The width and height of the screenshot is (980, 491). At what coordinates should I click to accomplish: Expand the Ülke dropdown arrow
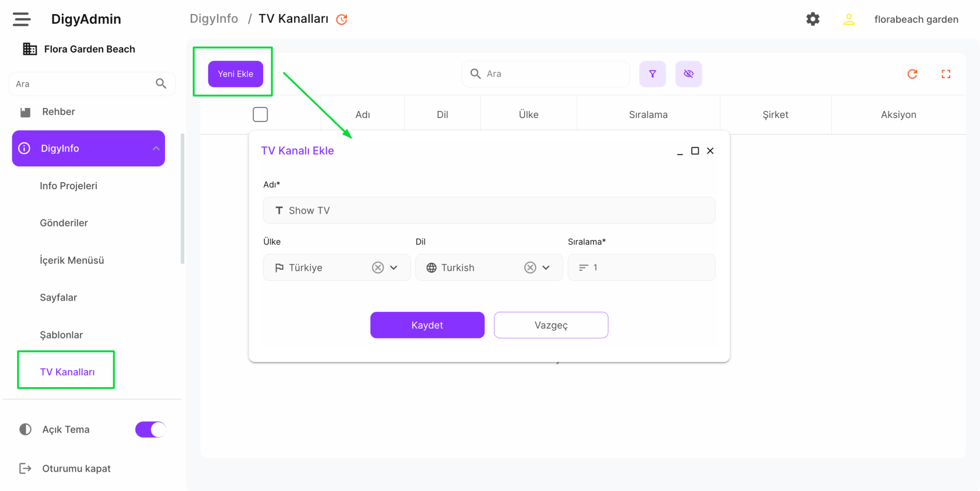[394, 267]
